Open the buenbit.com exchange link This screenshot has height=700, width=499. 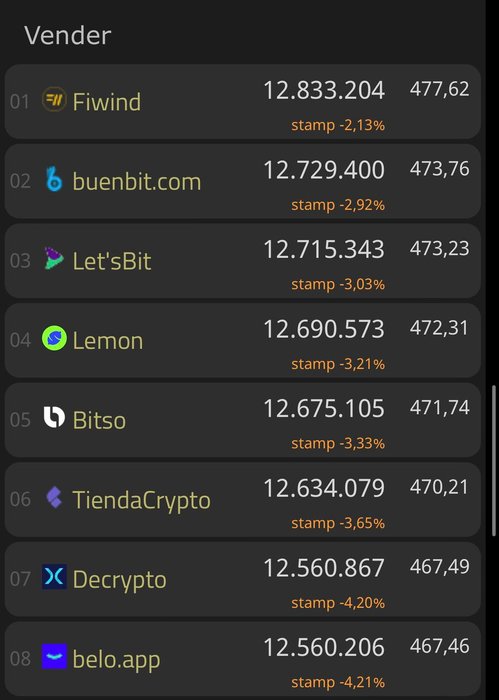click(137, 182)
